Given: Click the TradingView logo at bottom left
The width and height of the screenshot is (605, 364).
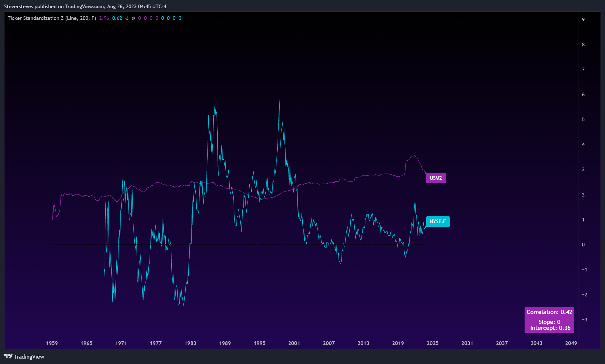Looking at the screenshot, I should [x=24, y=357].
